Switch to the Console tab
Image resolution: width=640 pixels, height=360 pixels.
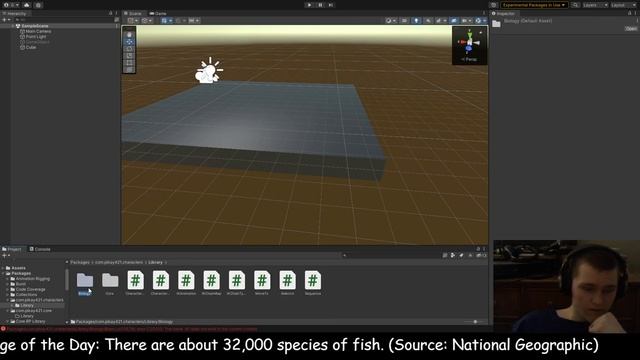click(x=40, y=249)
